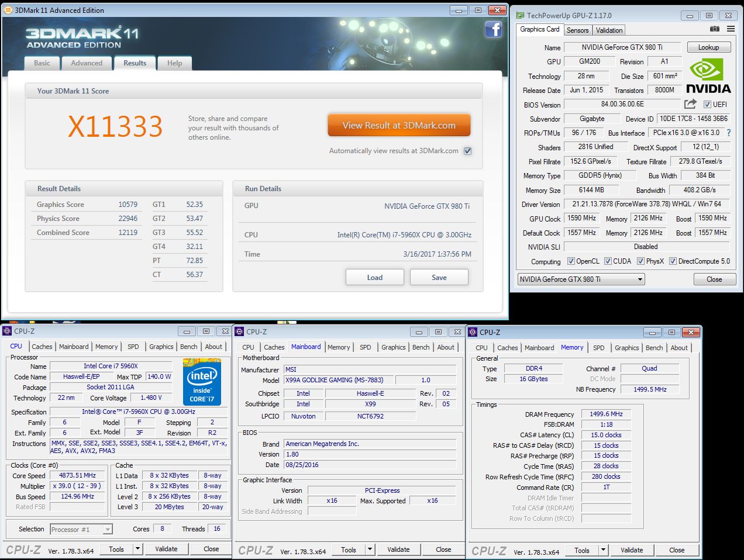This screenshot has height=560, width=744.
Task: Toggle the CUDA computing checkbox
Action: pyautogui.click(x=608, y=261)
